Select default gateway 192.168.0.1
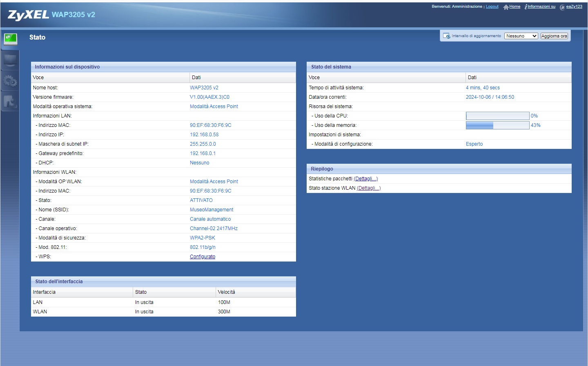Viewport: 588px width, 366px height. 203,153
